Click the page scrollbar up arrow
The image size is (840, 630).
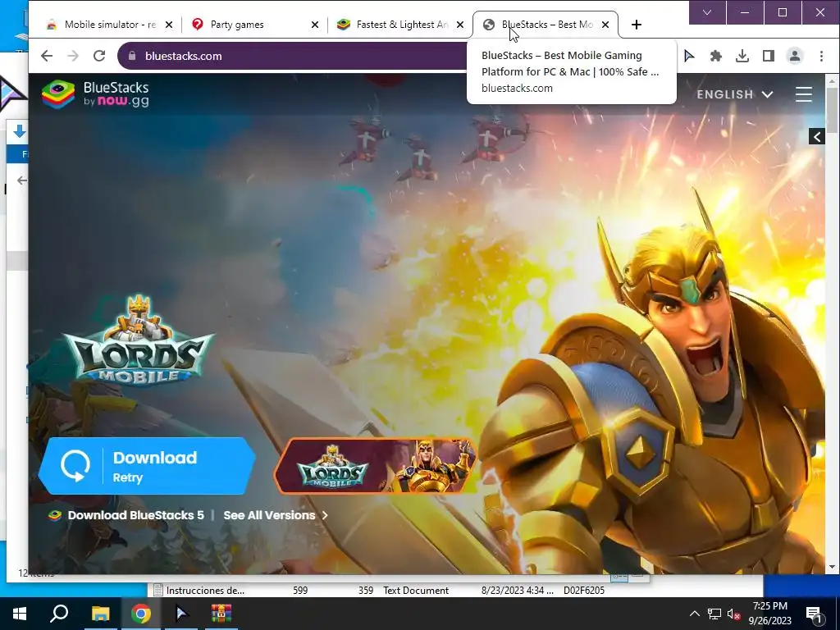pos(832,82)
